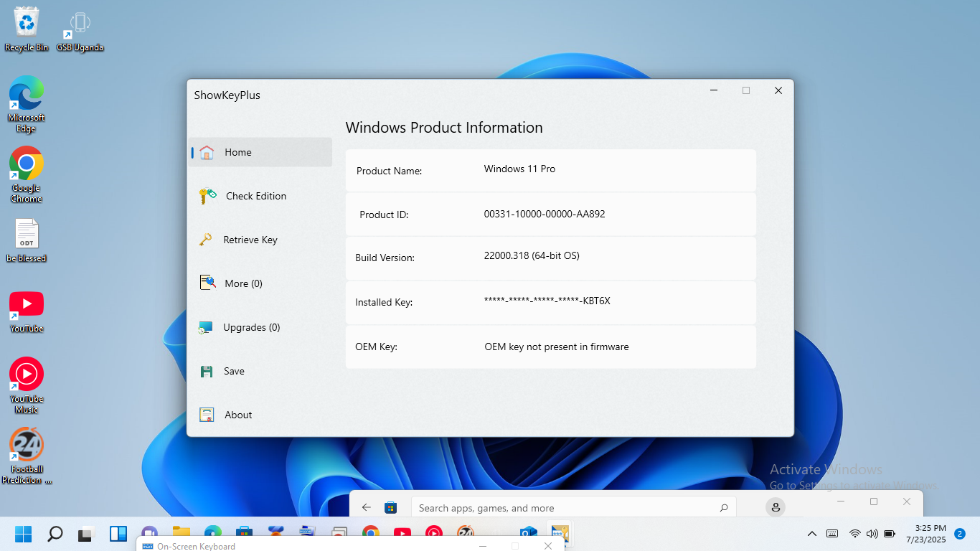This screenshot has height=551, width=980.
Task: Click the Upgrades (0) monitor icon
Action: [x=206, y=327]
